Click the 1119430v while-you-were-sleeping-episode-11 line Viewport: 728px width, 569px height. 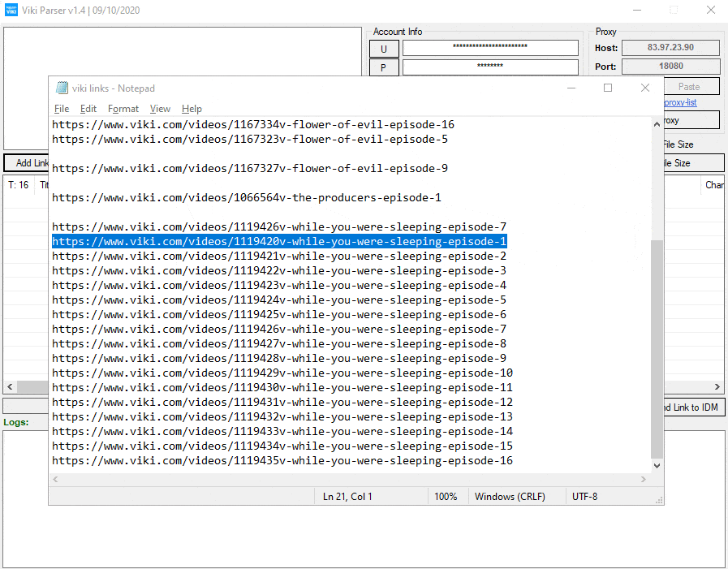tap(282, 388)
